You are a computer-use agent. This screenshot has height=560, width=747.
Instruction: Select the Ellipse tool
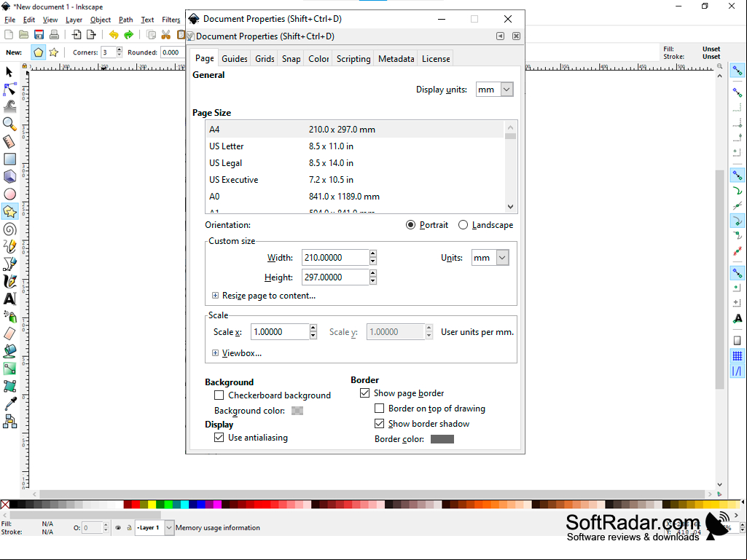[x=9, y=194]
